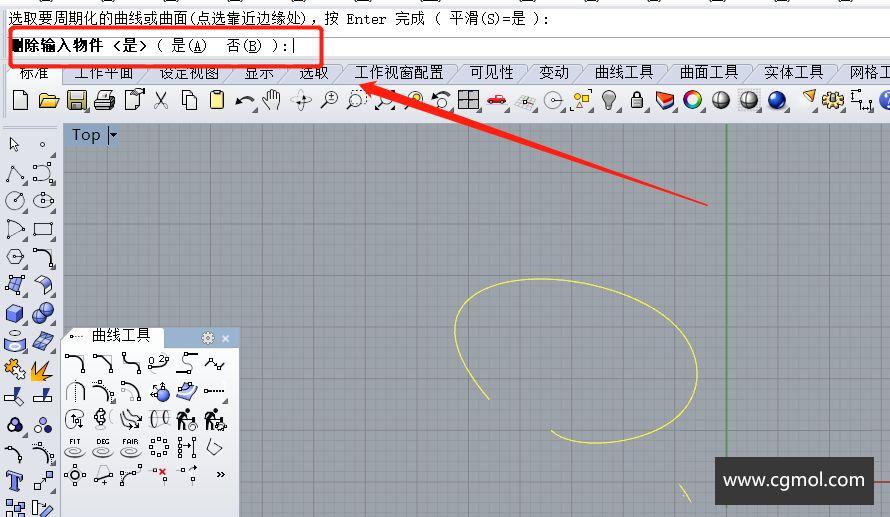Click the light bulb hide icon
Viewport: 890px width, 517px height.
click(x=609, y=100)
